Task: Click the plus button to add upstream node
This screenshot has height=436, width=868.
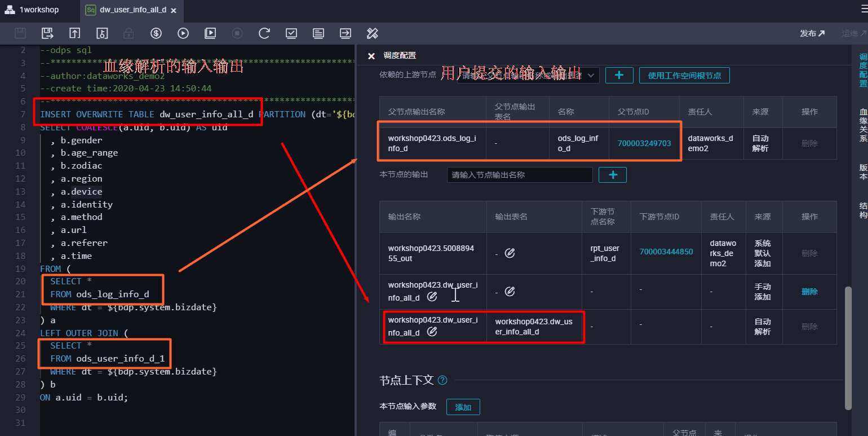Action: coord(619,75)
